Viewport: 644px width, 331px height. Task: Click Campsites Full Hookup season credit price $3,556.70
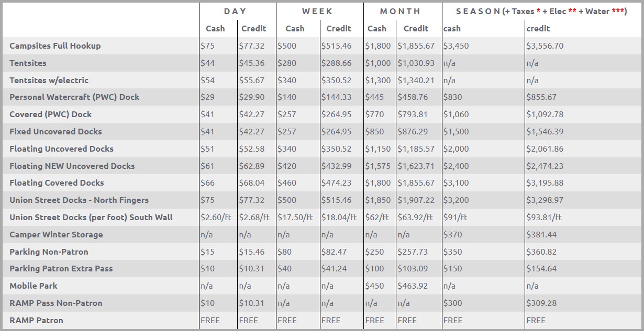click(545, 45)
